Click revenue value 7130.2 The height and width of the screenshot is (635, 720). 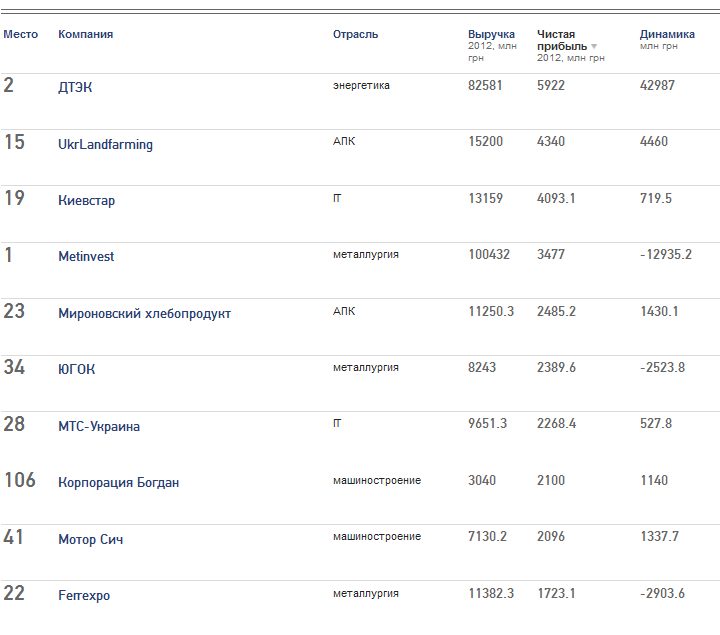(x=488, y=536)
